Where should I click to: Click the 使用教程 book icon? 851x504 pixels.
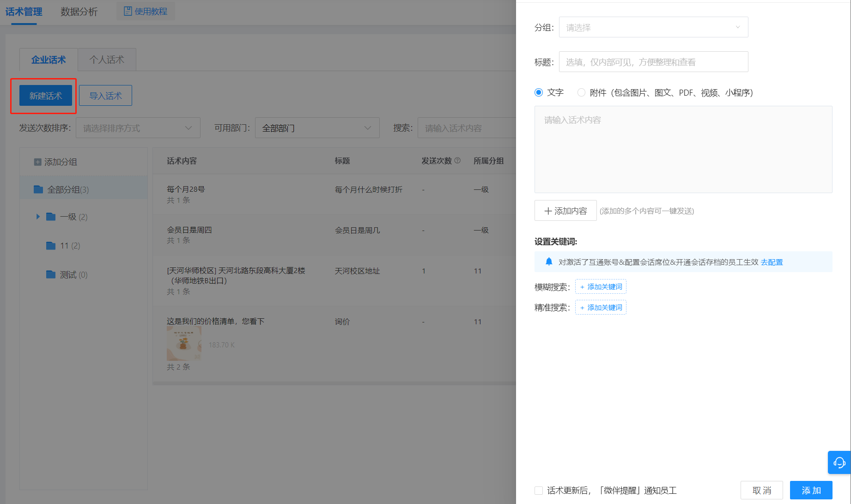(128, 11)
